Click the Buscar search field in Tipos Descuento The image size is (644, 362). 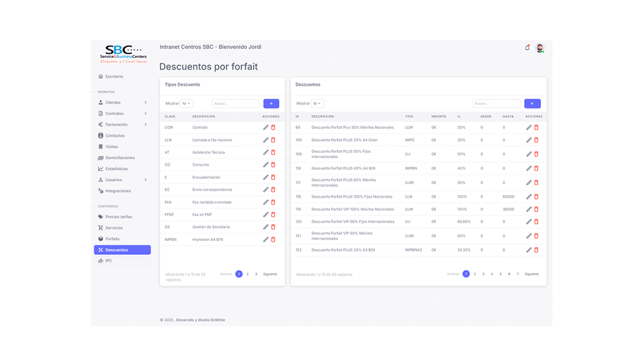click(235, 103)
